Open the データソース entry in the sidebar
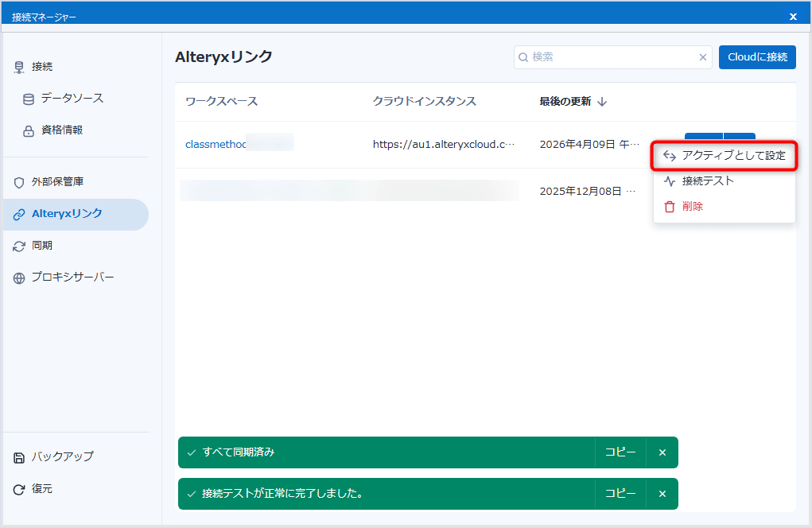The width and height of the screenshot is (812, 528). pos(29,99)
